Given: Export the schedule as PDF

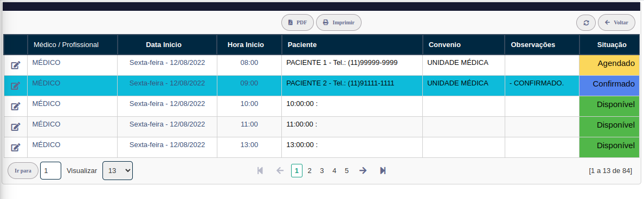Looking at the screenshot, I should [x=298, y=23].
